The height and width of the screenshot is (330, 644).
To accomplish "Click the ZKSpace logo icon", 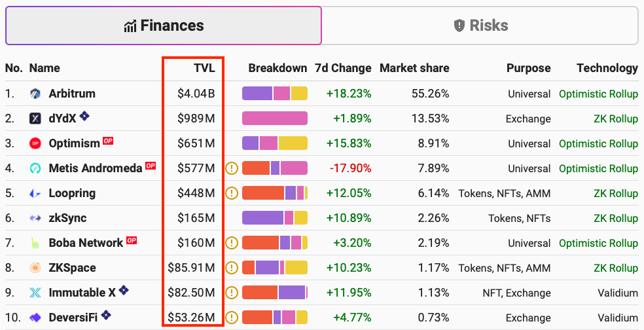I will [x=35, y=268].
